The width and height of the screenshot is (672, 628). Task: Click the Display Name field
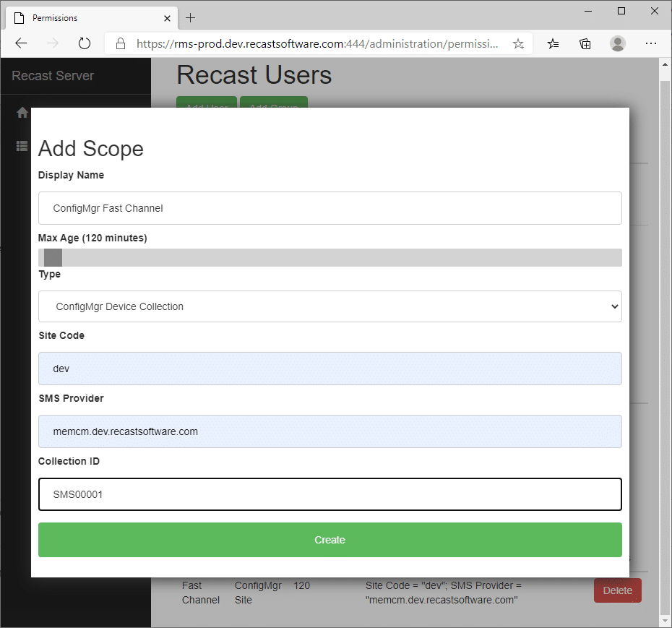(x=329, y=208)
